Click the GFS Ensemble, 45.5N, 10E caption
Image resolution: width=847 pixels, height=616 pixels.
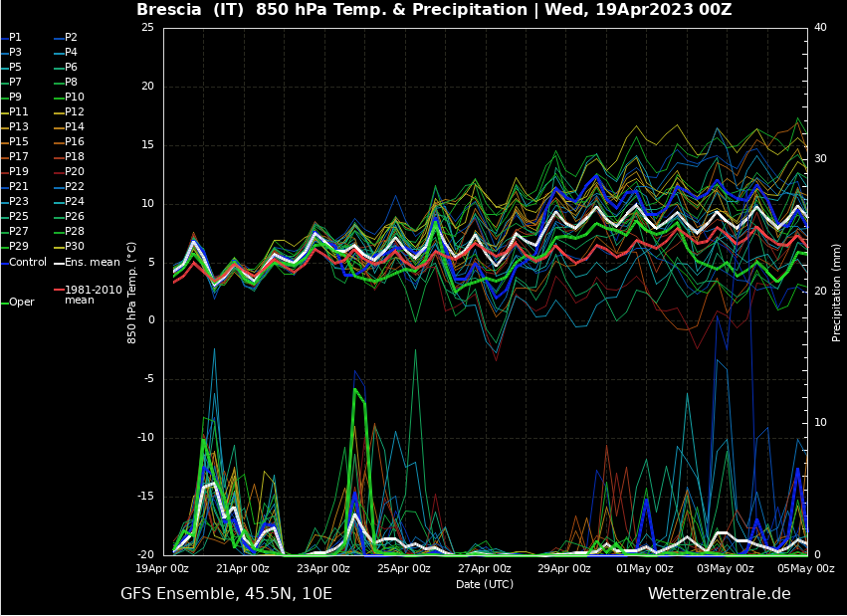[226, 593]
